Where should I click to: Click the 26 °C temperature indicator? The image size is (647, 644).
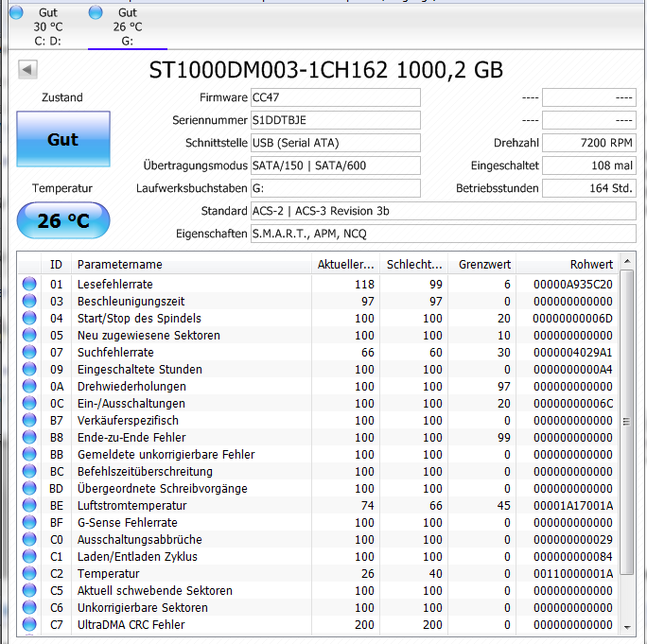(x=63, y=220)
